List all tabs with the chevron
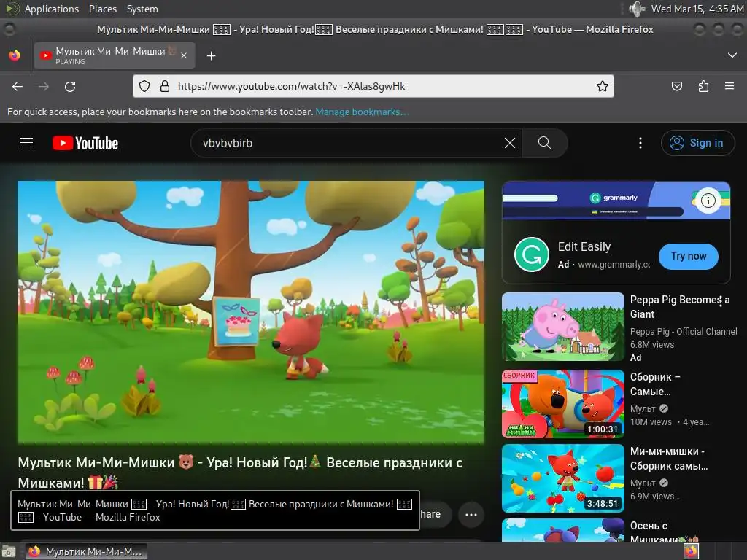This screenshot has height=560, width=747. click(x=732, y=55)
